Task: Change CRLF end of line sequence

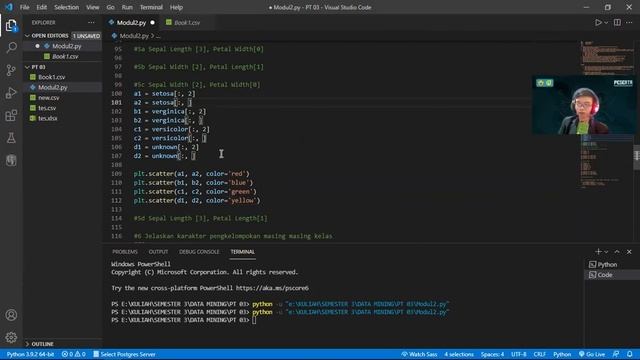Action: click(539, 354)
